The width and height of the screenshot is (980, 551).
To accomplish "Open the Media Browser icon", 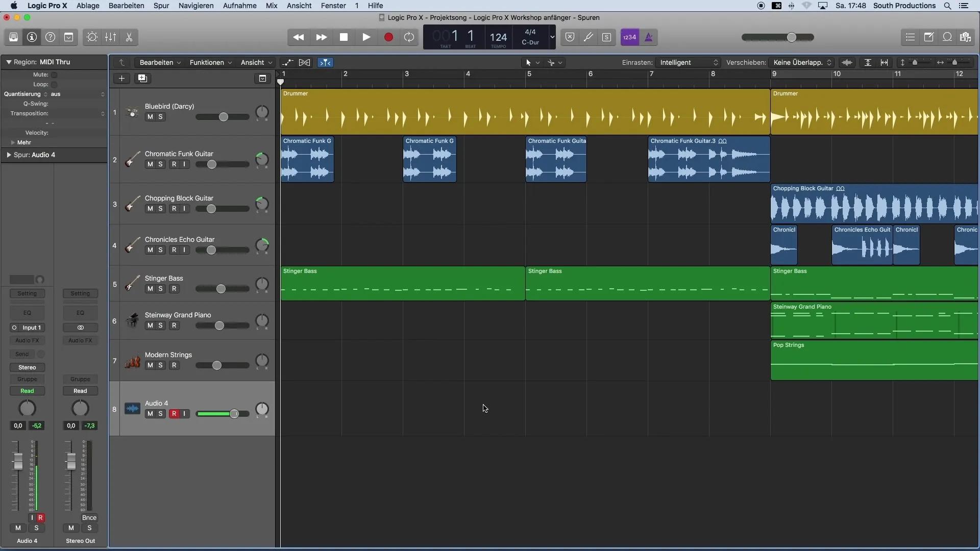I will tap(965, 37).
